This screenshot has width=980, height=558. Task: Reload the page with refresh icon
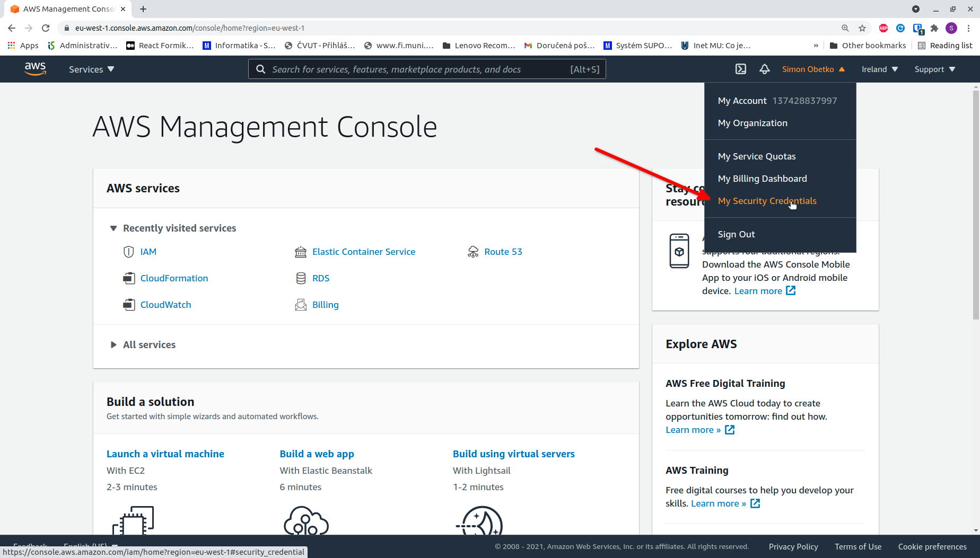click(x=46, y=28)
